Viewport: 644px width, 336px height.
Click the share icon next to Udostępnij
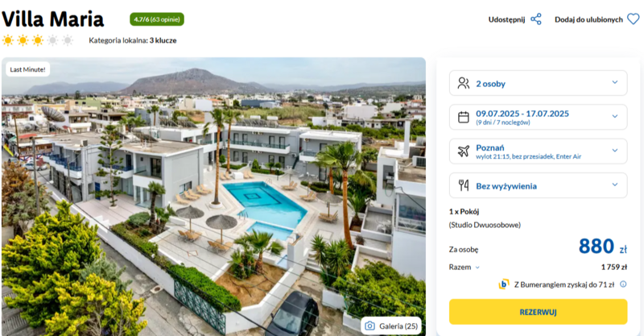[536, 19]
